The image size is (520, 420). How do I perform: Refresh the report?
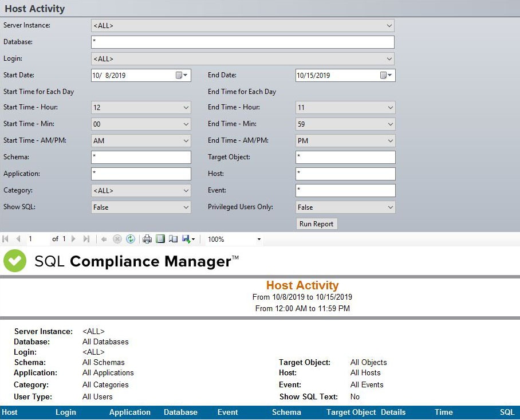131,239
